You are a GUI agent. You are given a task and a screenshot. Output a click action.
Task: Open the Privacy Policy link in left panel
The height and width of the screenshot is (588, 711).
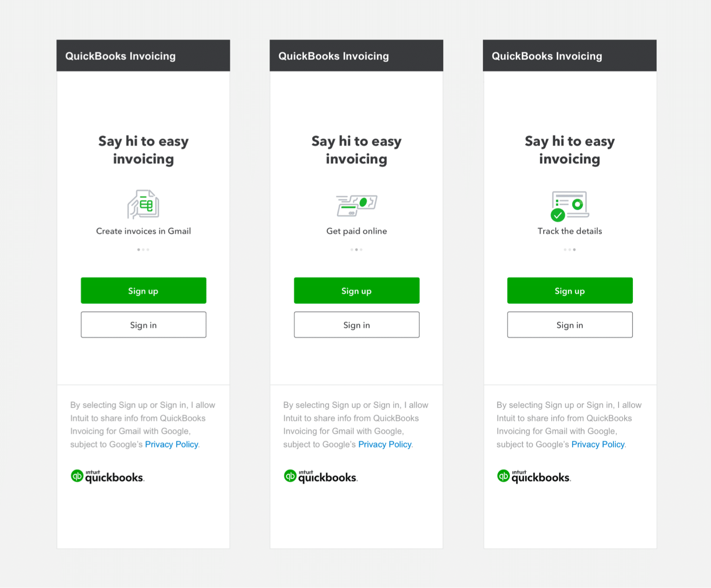(x=171, y=444)
